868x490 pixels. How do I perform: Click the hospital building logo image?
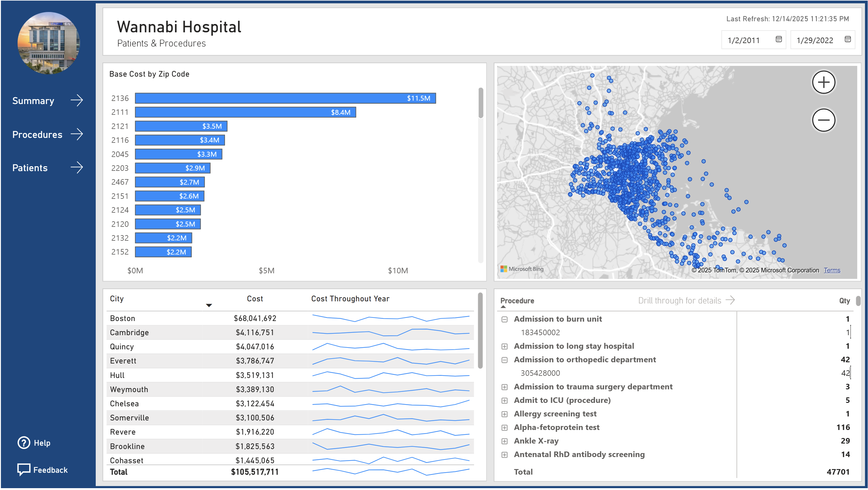pyautogui.click(x=49, y=43)
